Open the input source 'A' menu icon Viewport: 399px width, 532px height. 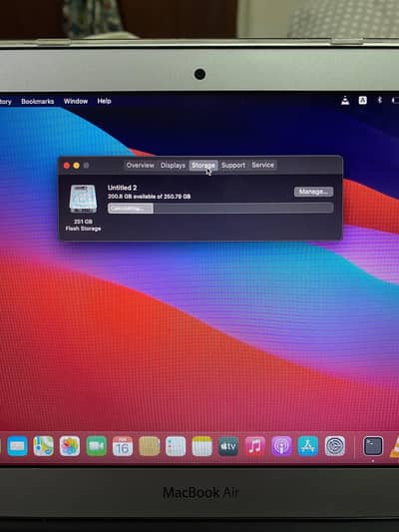coord(363,101)
